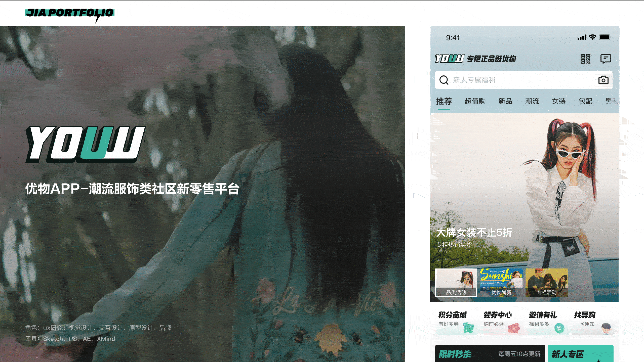Screen dimensions: 644x362
Task: Open the QR code scanner
Action: pyautogui.click(x=585, y=59)
